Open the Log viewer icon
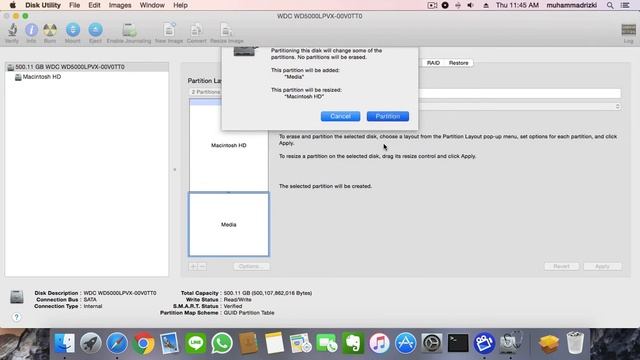 [x=629, y=33]
